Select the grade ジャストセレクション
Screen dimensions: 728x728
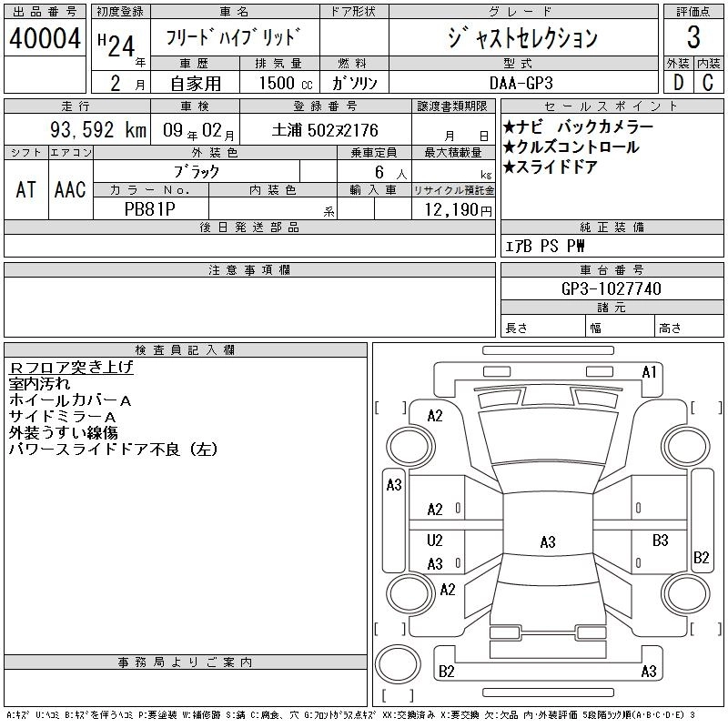tap(522, 37)
